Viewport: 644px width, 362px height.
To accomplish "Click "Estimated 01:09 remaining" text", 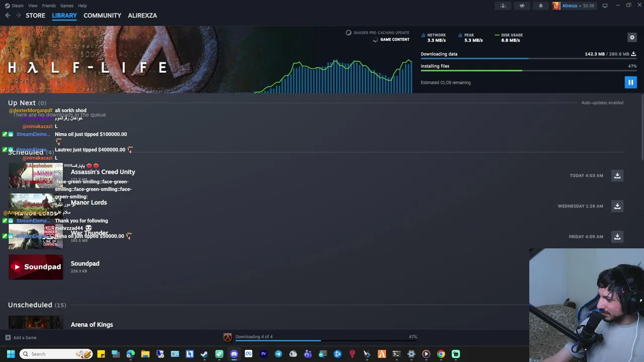I will [445, 82].
